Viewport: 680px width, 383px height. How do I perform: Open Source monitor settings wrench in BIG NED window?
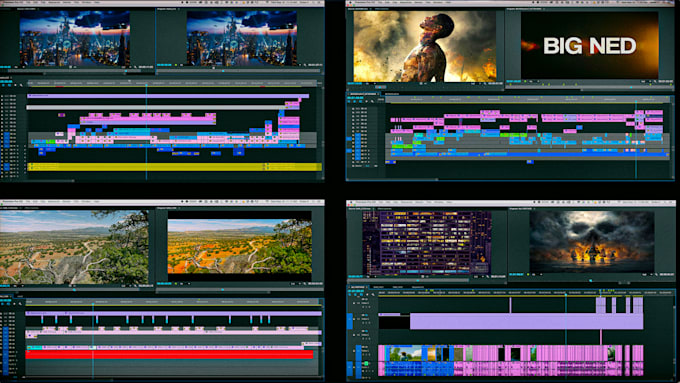[485, 83]
